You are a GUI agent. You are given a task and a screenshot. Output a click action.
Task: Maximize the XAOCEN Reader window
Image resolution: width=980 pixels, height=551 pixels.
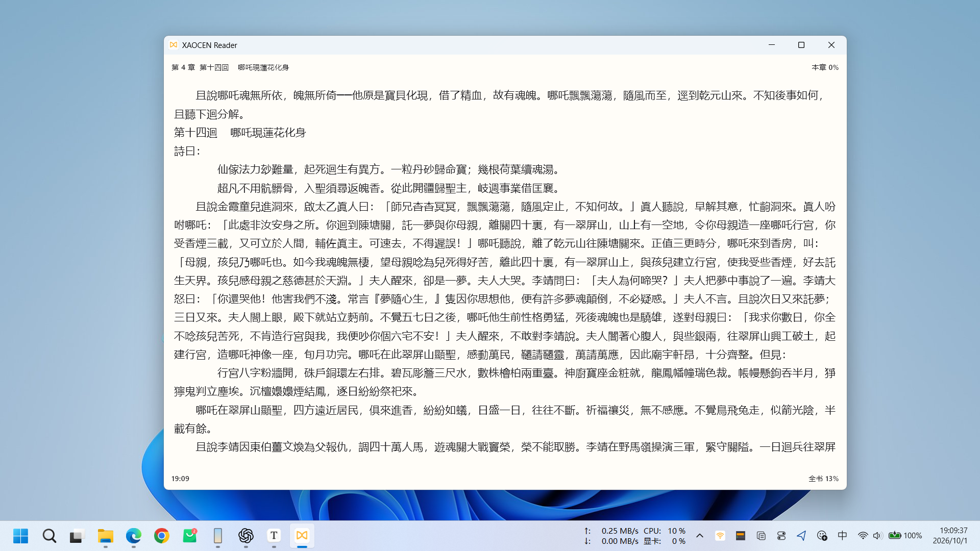(x=801, y=45)
